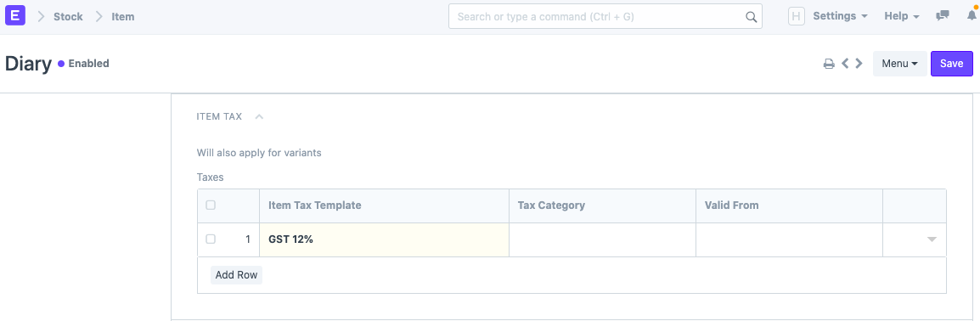Toggle the select-all rows checkbox
980x321 pixels.
point(211,205)
